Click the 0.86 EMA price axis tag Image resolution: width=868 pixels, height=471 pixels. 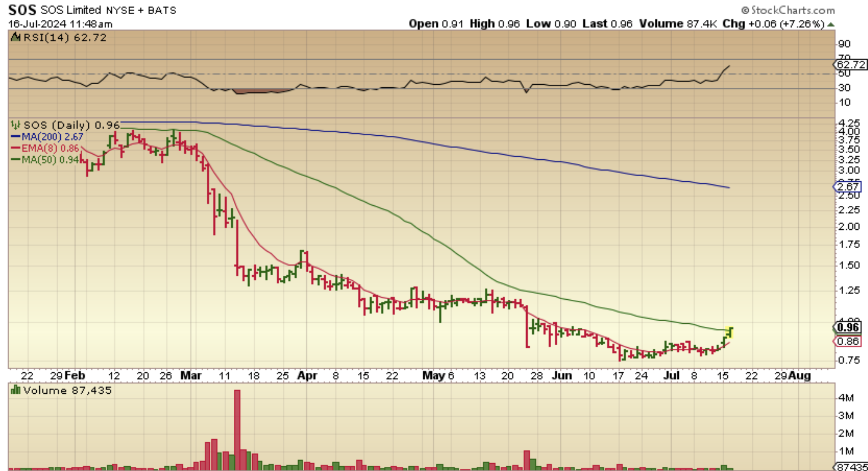(848, 341)
